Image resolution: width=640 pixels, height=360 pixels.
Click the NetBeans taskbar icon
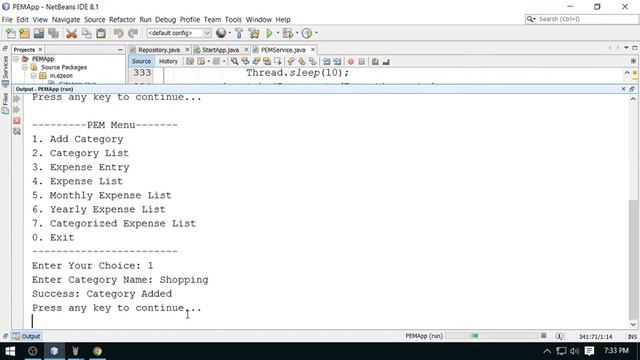click(54, 351)
